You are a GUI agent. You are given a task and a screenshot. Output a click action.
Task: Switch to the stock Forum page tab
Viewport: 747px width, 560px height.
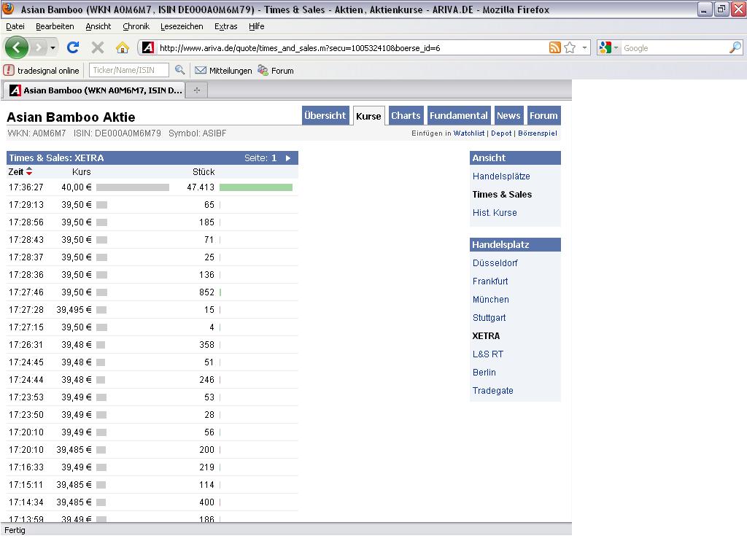543,116
